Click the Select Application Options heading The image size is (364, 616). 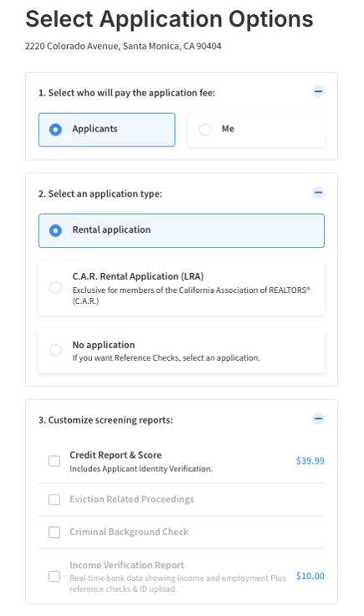click(x=169, y=19)
